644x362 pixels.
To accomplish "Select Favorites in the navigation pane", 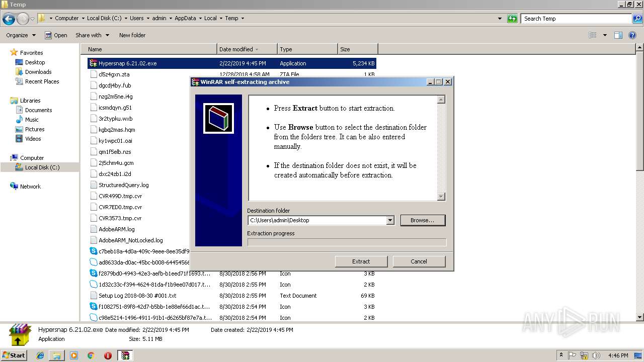I will click(31, 53).
